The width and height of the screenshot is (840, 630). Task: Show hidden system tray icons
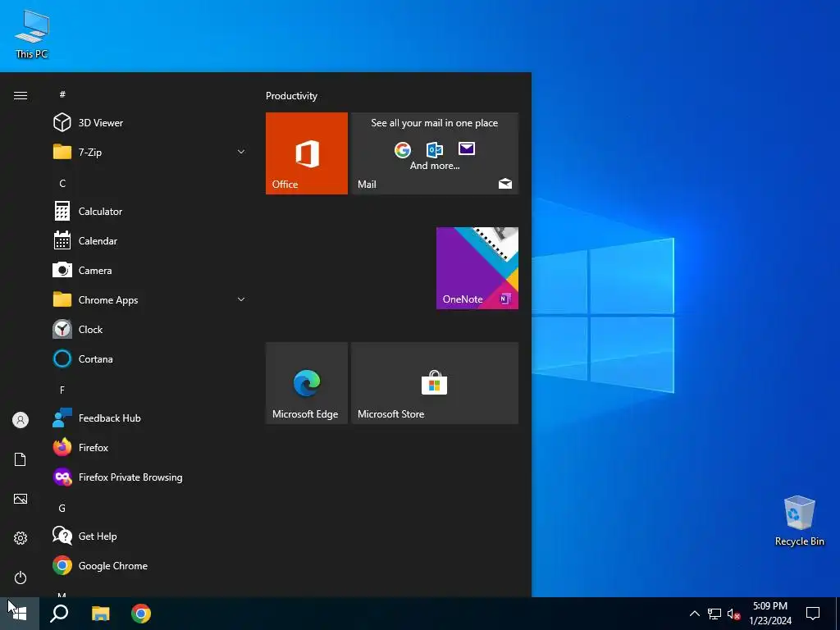pos(694,614)
